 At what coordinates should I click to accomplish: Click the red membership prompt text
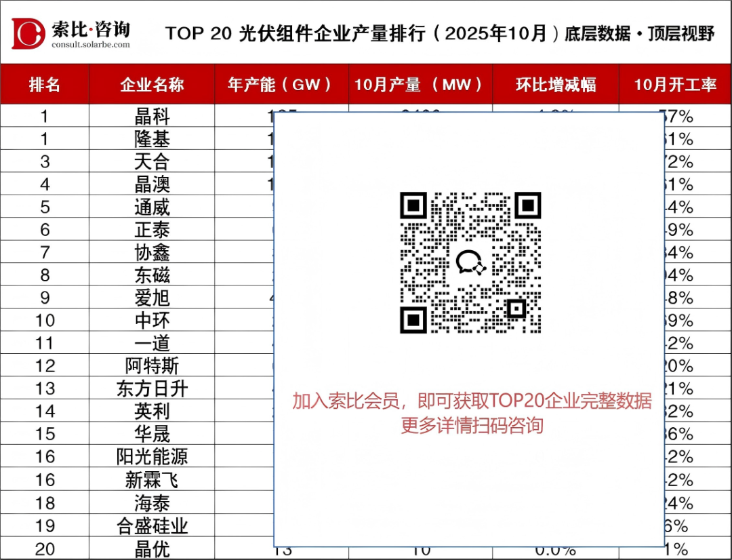(x=472, y=412)
